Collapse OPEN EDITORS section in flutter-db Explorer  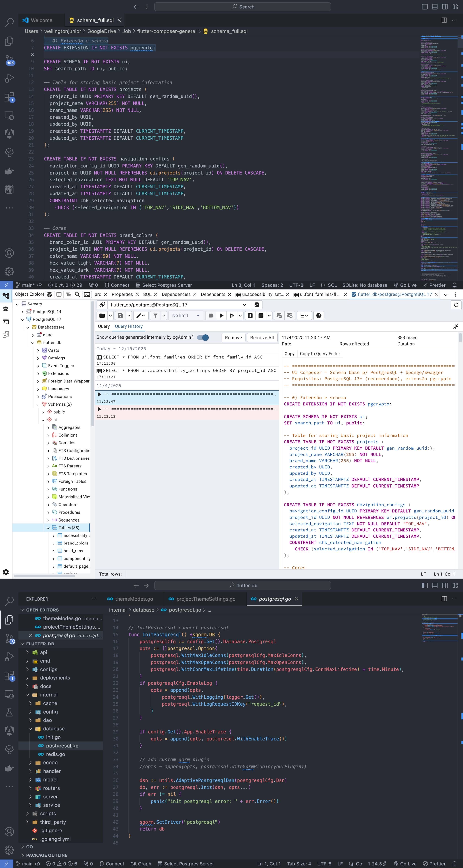point(23,610)
